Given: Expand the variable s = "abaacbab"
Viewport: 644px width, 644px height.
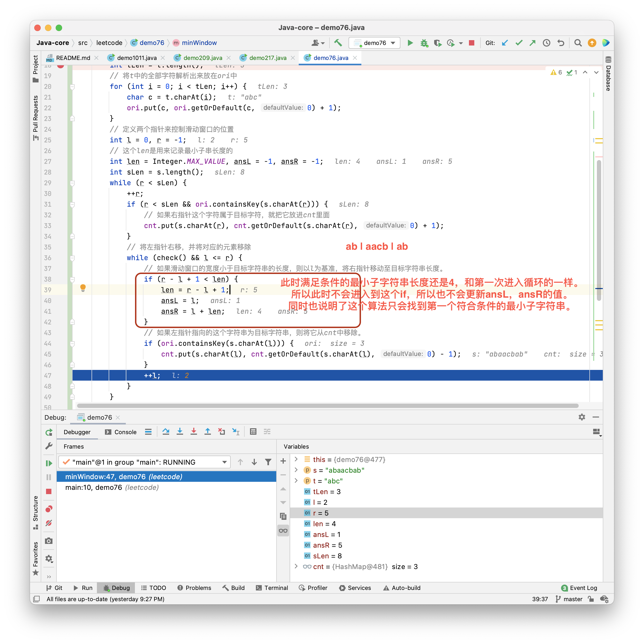Looking at the screenshot, I should click(x=296, y=470).
